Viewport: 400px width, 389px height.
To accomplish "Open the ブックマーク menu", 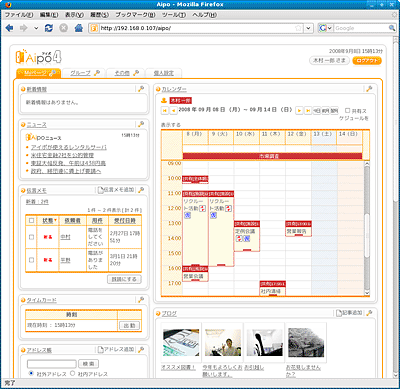I will [135, 15].
